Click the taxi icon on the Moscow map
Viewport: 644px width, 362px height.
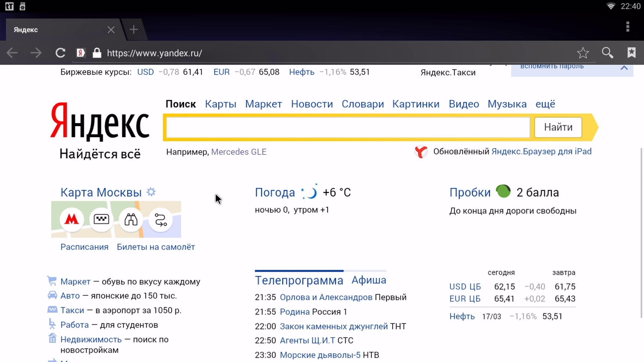101,220
